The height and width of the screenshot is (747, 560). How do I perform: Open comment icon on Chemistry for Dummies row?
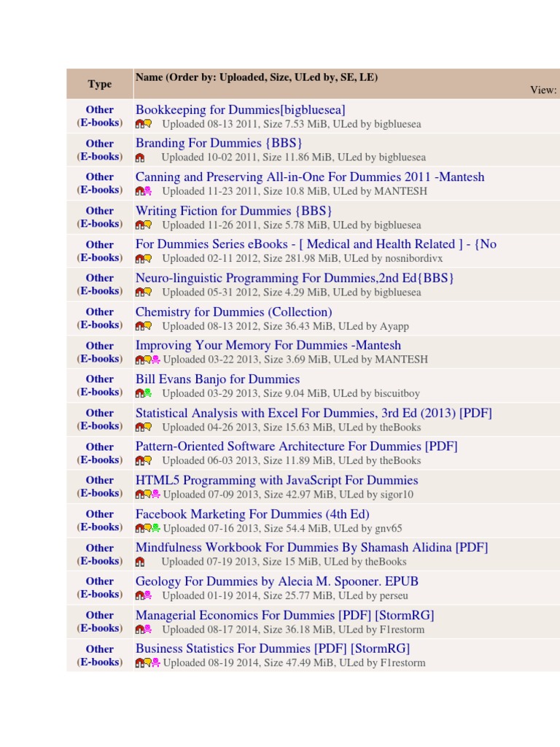pyautogui.click(x=147, y=326)
